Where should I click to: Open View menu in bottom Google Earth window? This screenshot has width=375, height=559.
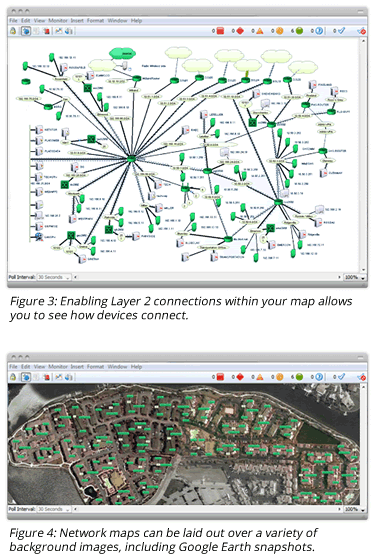click(39, 366)
